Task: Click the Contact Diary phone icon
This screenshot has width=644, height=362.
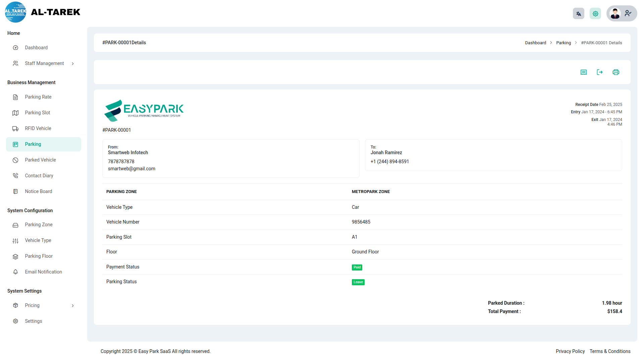Action: coord(15,176)
